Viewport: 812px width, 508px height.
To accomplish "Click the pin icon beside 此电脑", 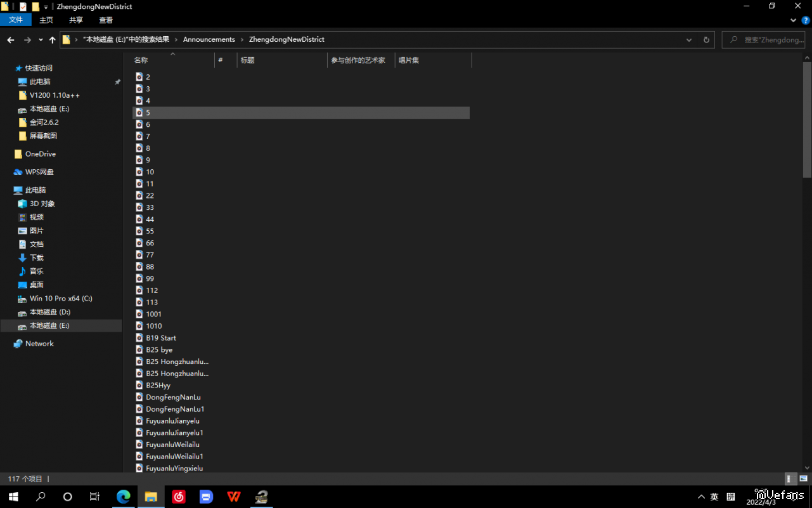I will [x=117, y=82].
